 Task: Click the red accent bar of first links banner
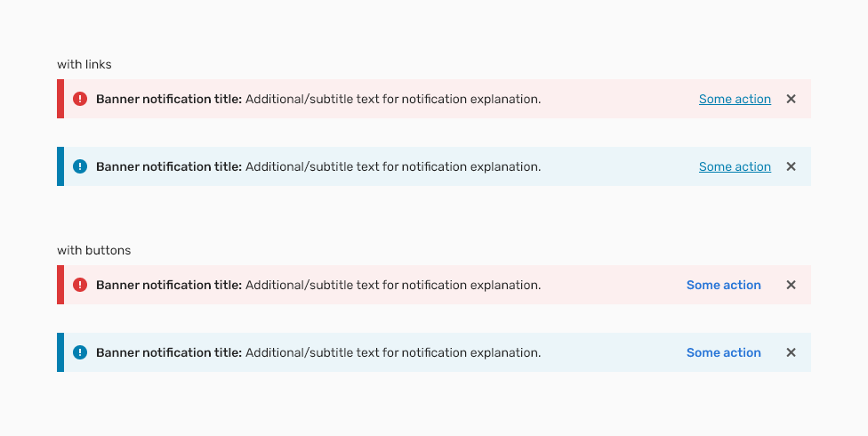click(60, 99)
